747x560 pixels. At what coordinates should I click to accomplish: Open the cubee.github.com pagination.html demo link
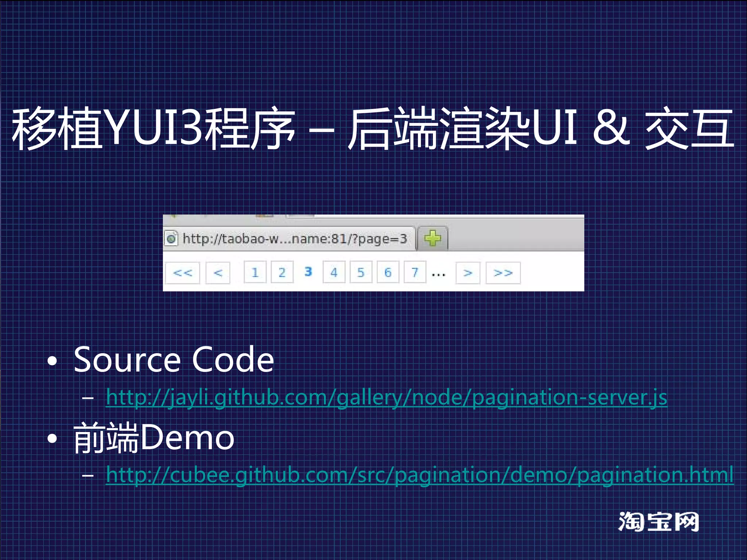pyautogui.click(x=420, y=475)
